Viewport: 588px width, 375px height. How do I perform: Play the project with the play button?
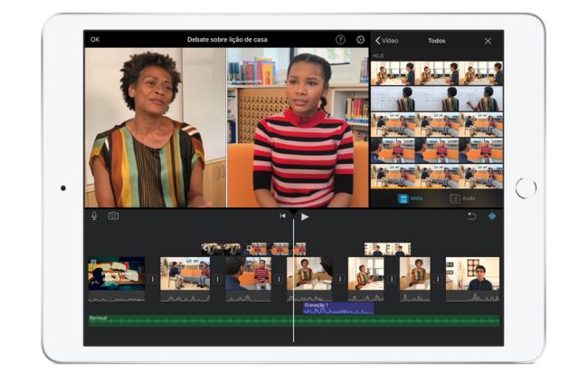305,216
